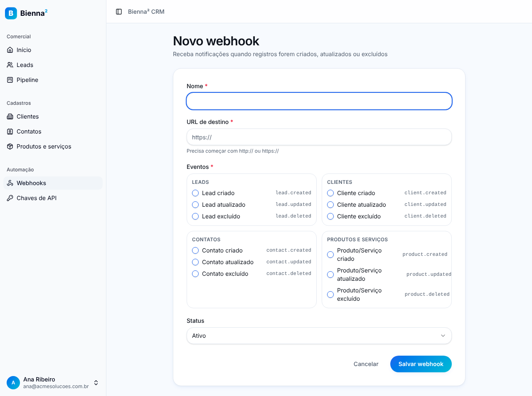
Task: Click the webhook icon in the sidebar
Action: [x=10, y=183]
